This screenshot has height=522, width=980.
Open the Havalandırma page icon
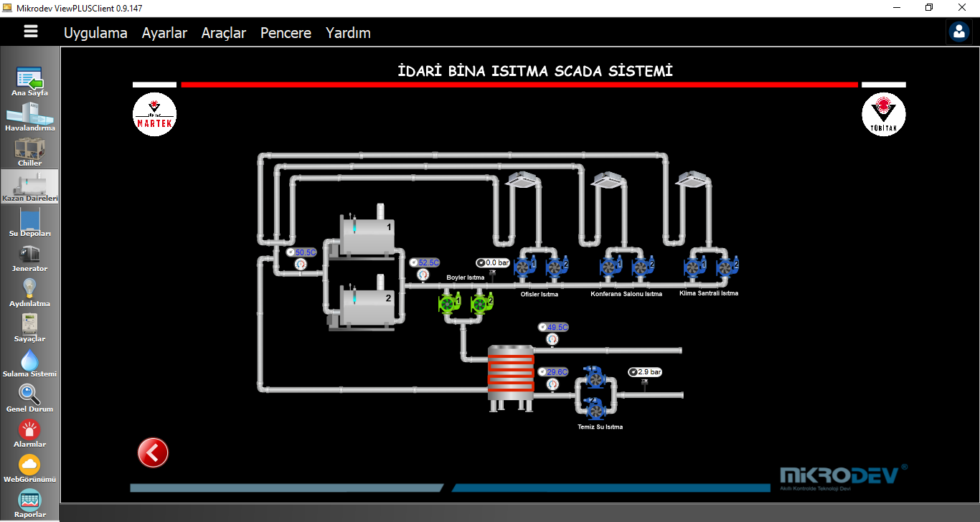pyautogui.click(x=29, y=113)
